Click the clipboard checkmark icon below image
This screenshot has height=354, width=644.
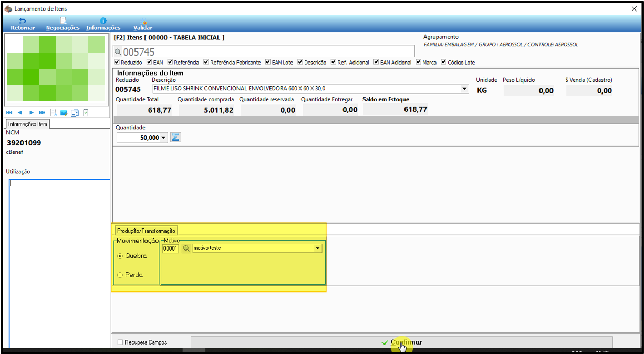point(86,112)
